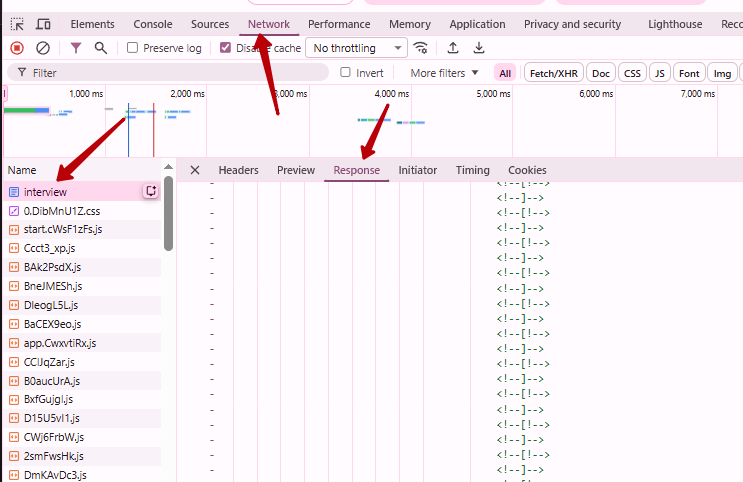Open the No throttling dropdown
The image size is (743, 482).
(357, 48)
